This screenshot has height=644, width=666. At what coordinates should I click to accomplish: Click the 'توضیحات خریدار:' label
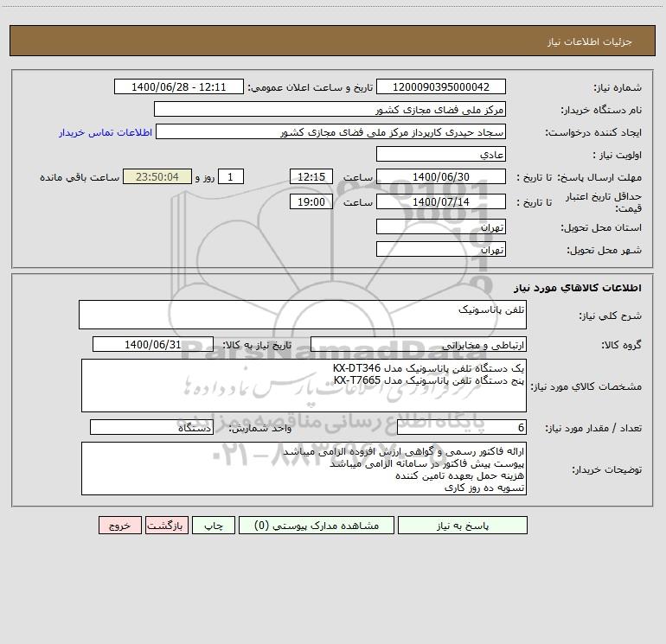coord(607,469)
